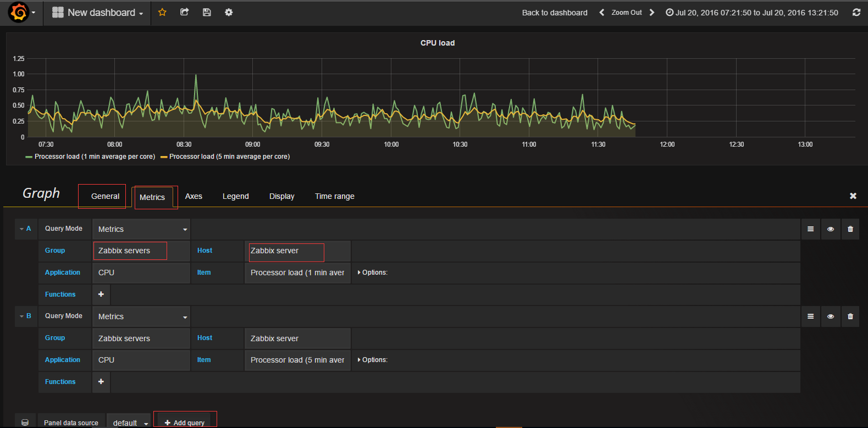Open the time range picker

(x=752, y=13)
